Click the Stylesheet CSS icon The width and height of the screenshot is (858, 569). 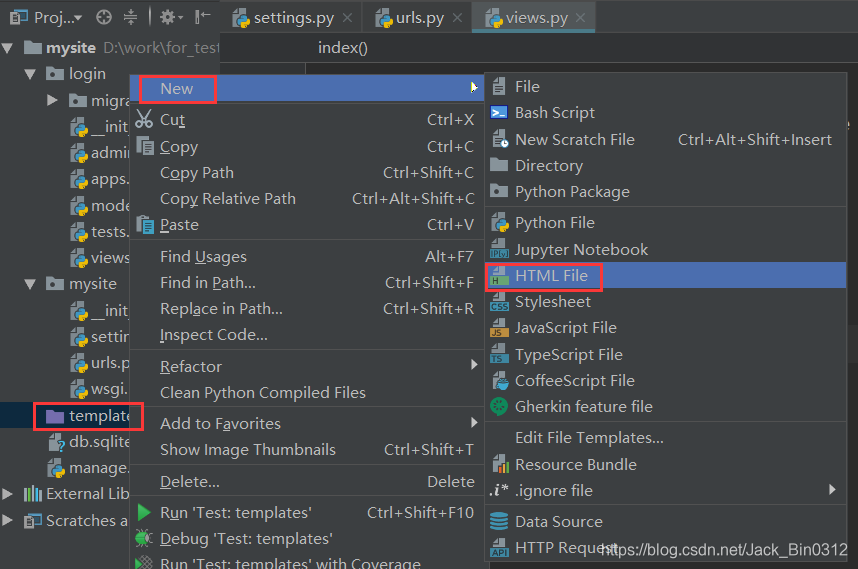[x=499, y=302]
